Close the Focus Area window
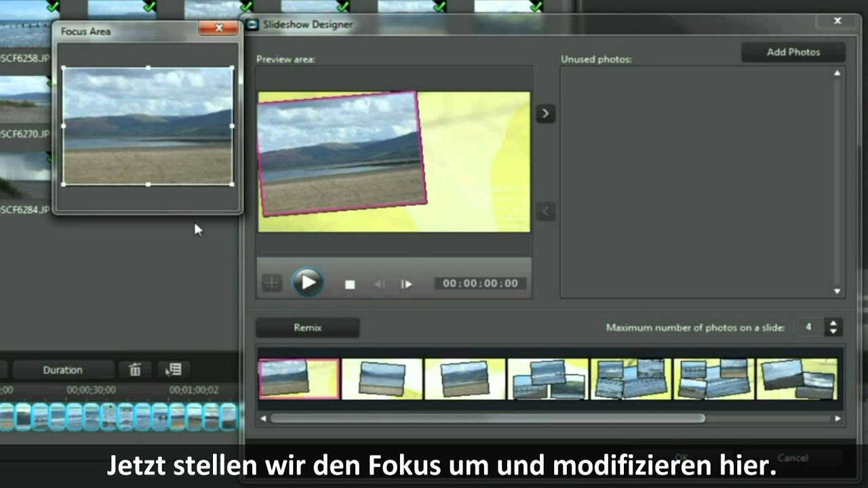This screenshot has width=868, height=488. pyautogui.click(x=218, y=28)
